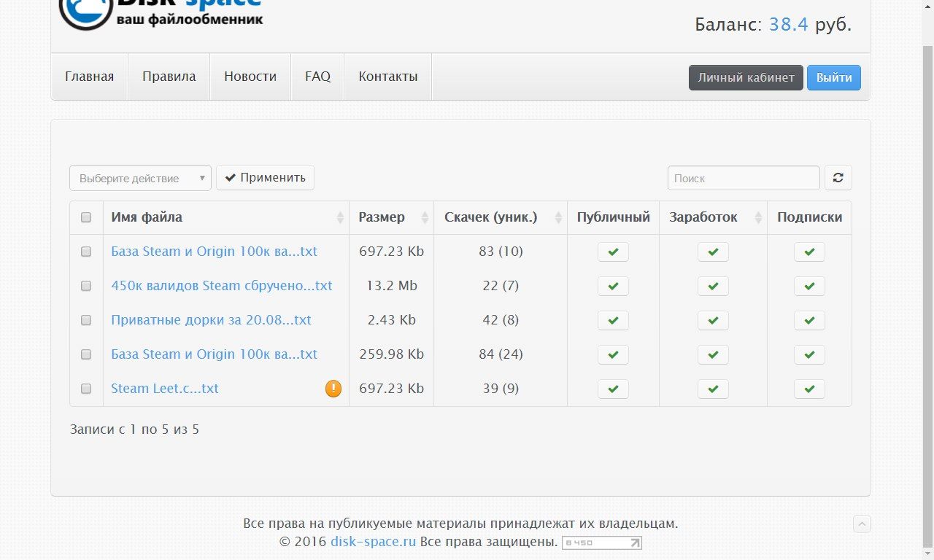Toggle Публичный for the 259.98 Kb file

tap(613, 354)
